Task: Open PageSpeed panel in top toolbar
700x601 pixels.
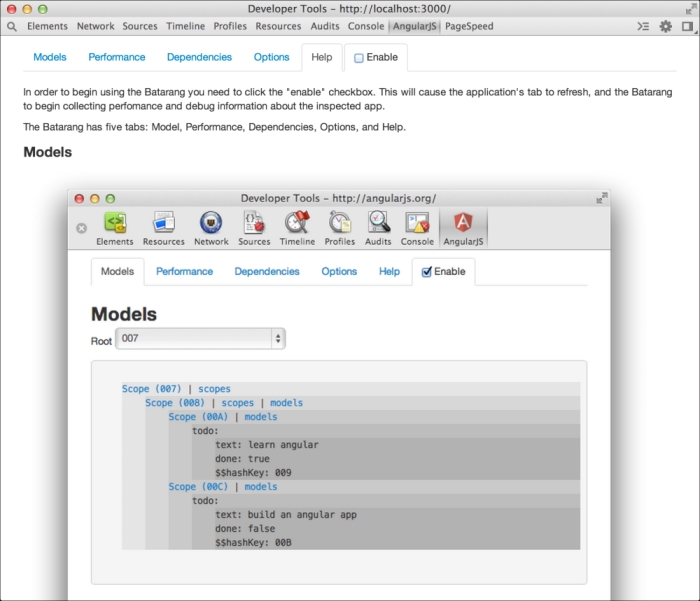Action: click(469, 26)
